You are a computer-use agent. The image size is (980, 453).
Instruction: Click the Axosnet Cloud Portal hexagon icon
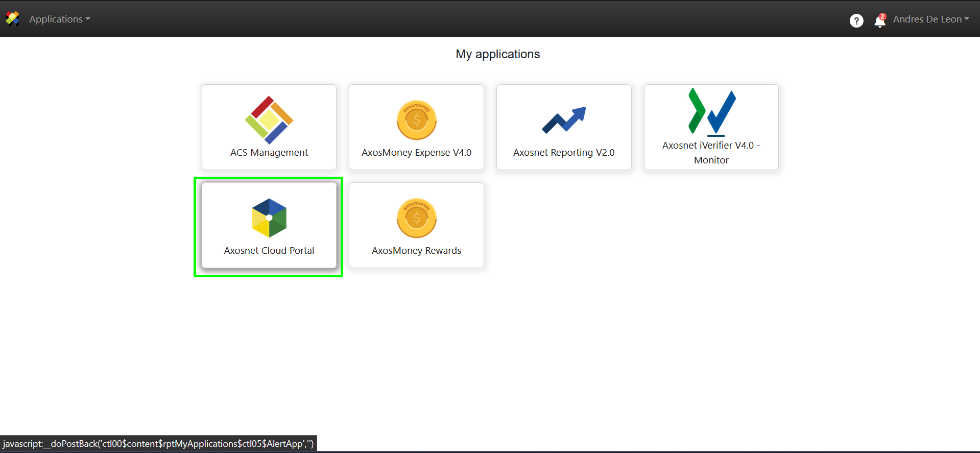pos(269,218)
